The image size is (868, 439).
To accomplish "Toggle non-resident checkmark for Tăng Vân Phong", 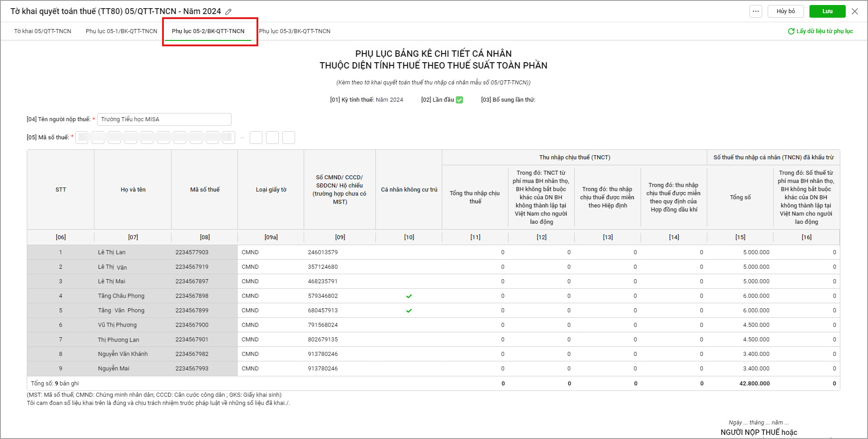I will 409,311.
